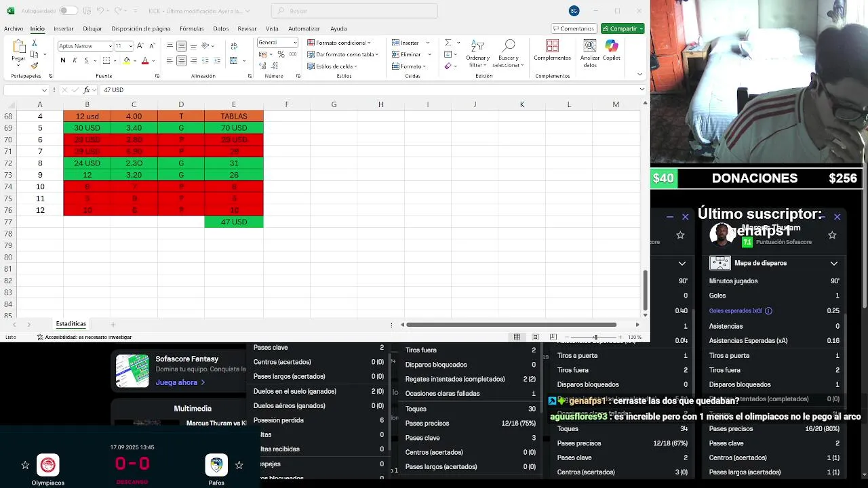Open Buscar y seleccionar
The height and width of the screenshot is (488, 868).
tap(509, 53)
